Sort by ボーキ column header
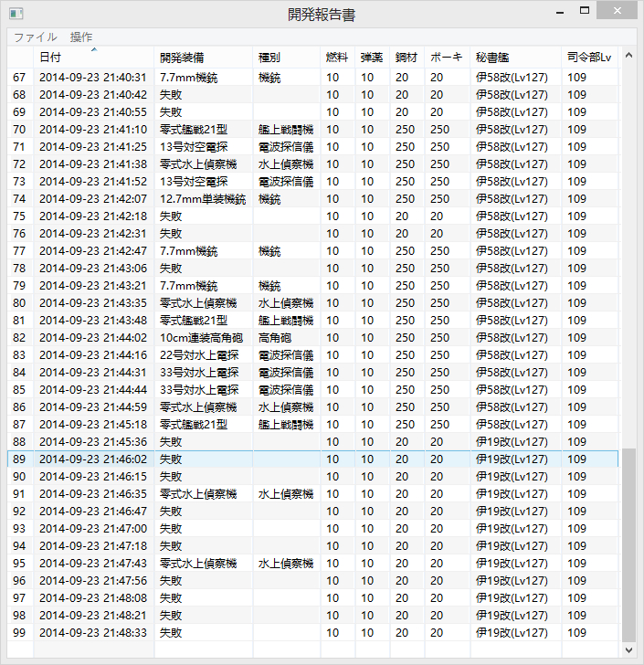This screenshot has width=644, height=665. tap(448, 58)
